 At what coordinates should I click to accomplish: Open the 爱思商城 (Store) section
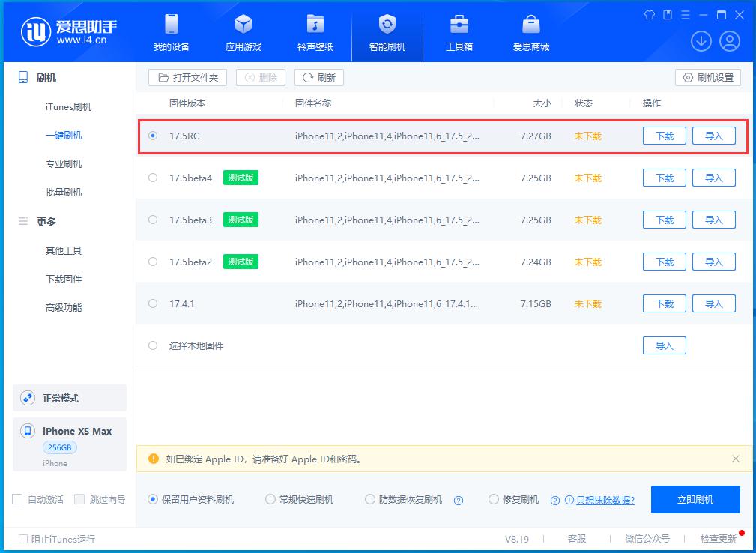(x=530, y=32)
